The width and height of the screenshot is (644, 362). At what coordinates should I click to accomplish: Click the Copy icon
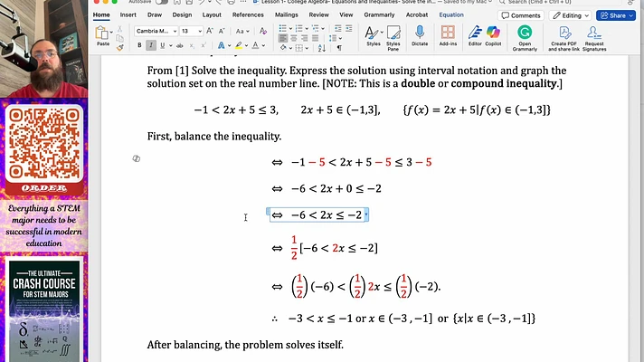[120, 38]
